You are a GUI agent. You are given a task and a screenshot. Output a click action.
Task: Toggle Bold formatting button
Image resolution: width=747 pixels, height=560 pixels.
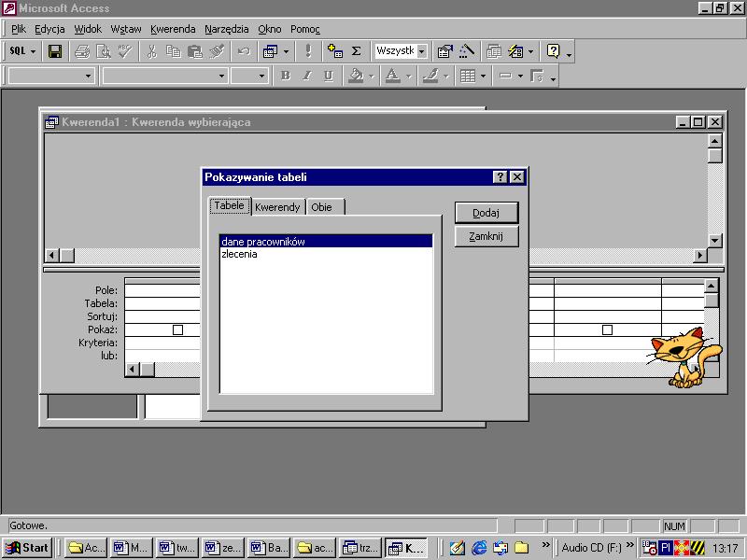(x=286, y=76)
